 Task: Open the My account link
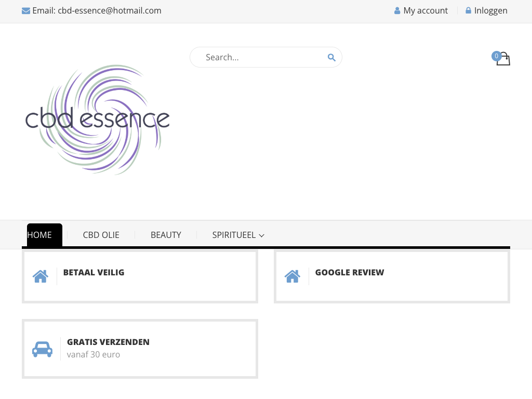tap(425, 10)
